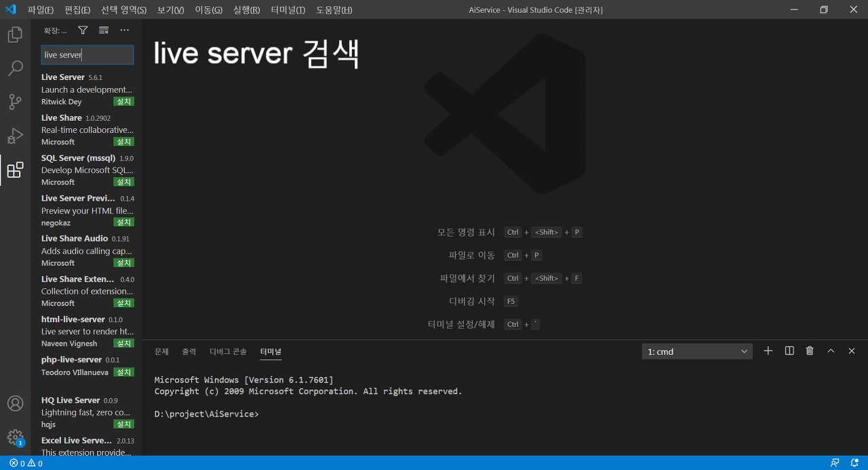This screenshot has width=868, height=470.
Task: Click the Teodoro VIllanueva publisher name
Action: pyautogui.click(x=75, y=372)
